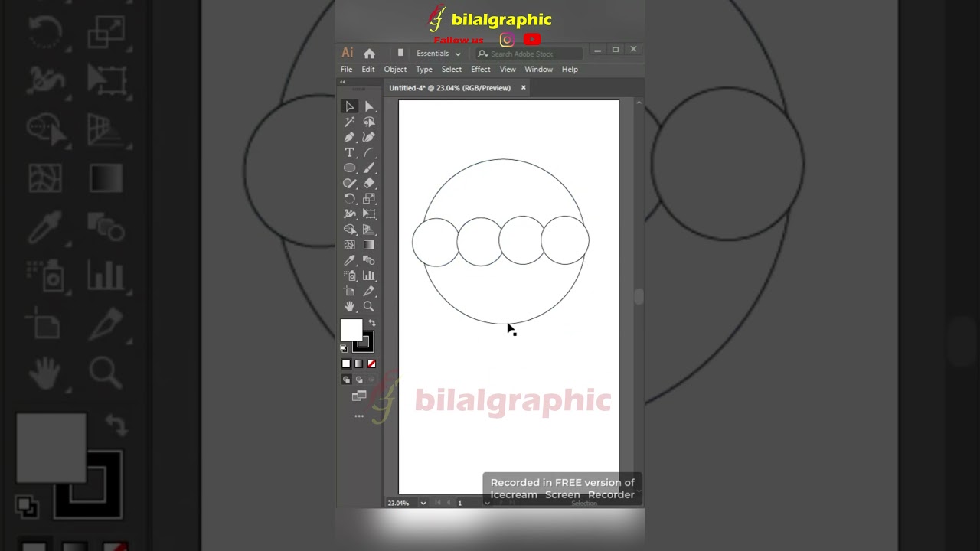Image resolution: width=980 pixels, height=551 pixels.
Task: Activate the Artboard tool
Action: 350,291
